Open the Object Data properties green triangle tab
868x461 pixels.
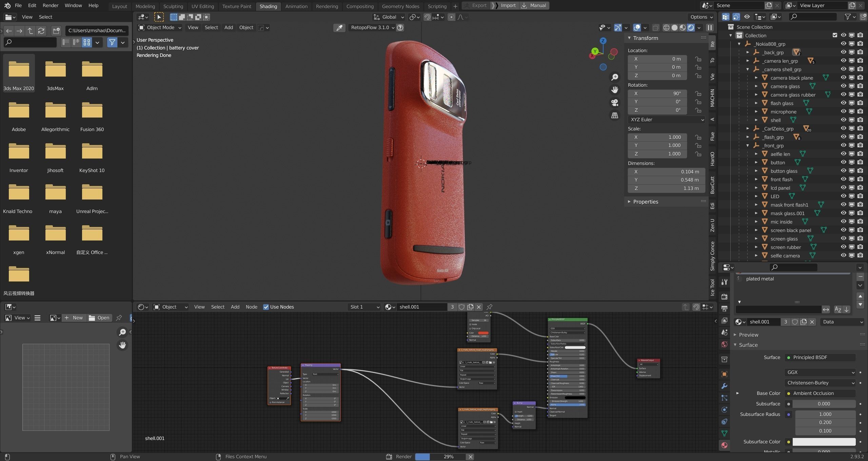(724, 434)
